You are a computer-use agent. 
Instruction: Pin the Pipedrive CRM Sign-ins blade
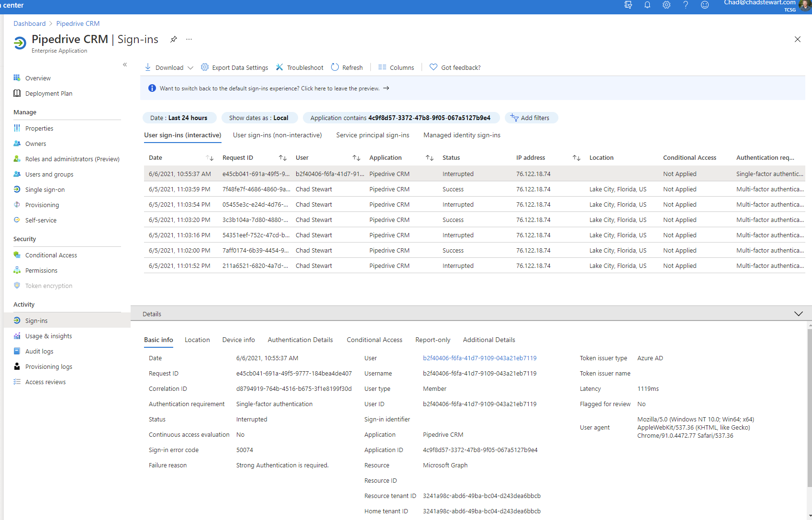[174, 39]
